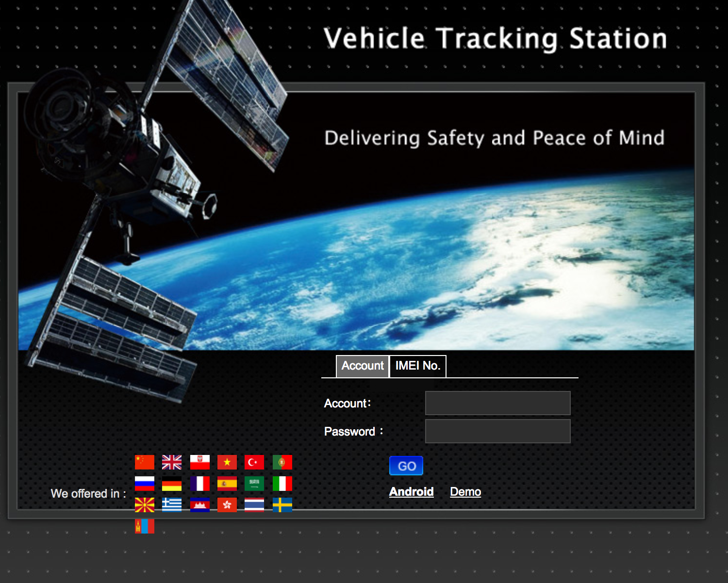
Task: Switch language to English via UK flag
Action: tap(171, 462)
